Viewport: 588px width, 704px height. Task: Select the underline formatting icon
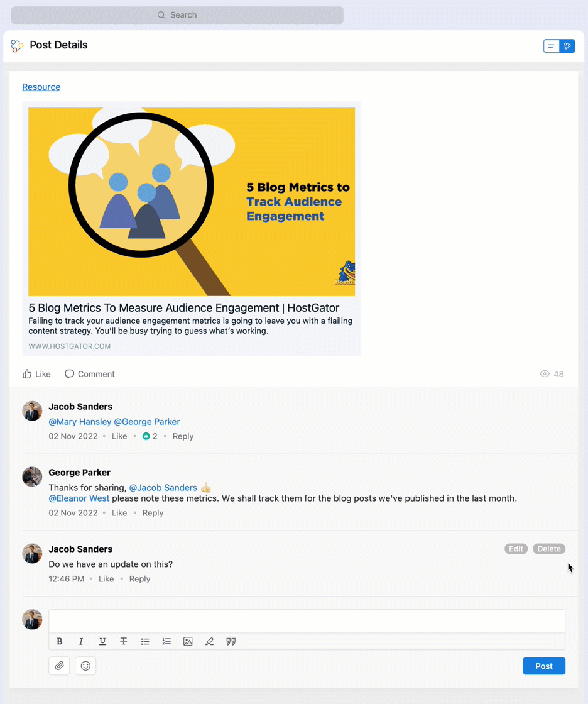pos(102,641)
